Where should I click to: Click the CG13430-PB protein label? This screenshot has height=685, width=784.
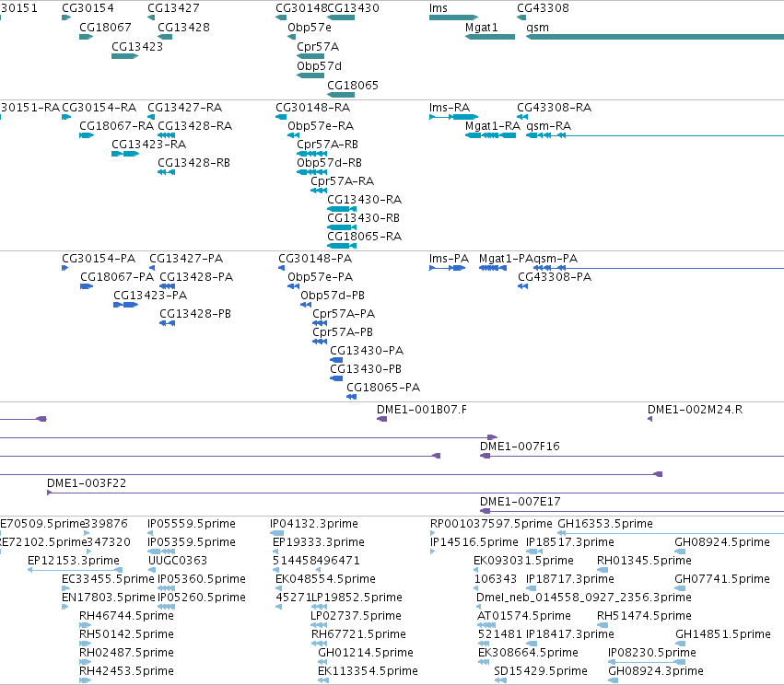pyautogui.click(x=366, y=368)
